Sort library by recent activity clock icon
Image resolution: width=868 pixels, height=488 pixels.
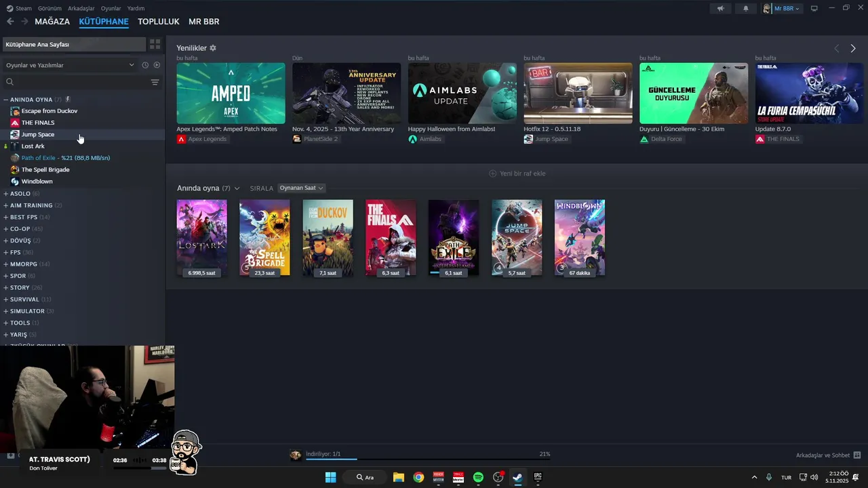[145, 65]
